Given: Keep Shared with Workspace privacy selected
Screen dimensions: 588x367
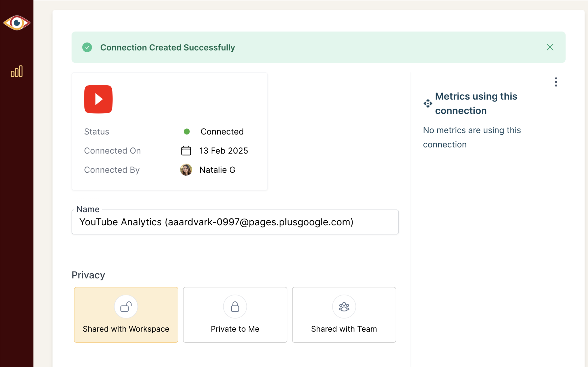Looking at the screenshot, I should [126, 315].
